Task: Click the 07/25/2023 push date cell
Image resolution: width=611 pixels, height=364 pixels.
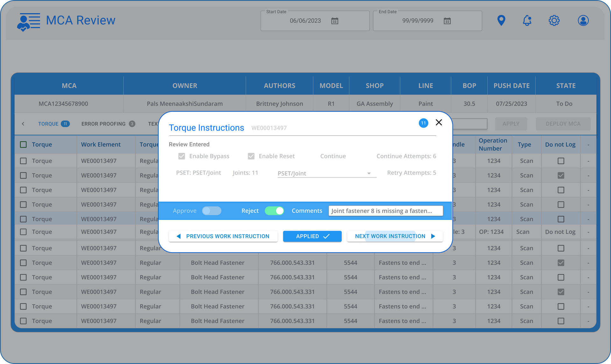Action: 511,104
